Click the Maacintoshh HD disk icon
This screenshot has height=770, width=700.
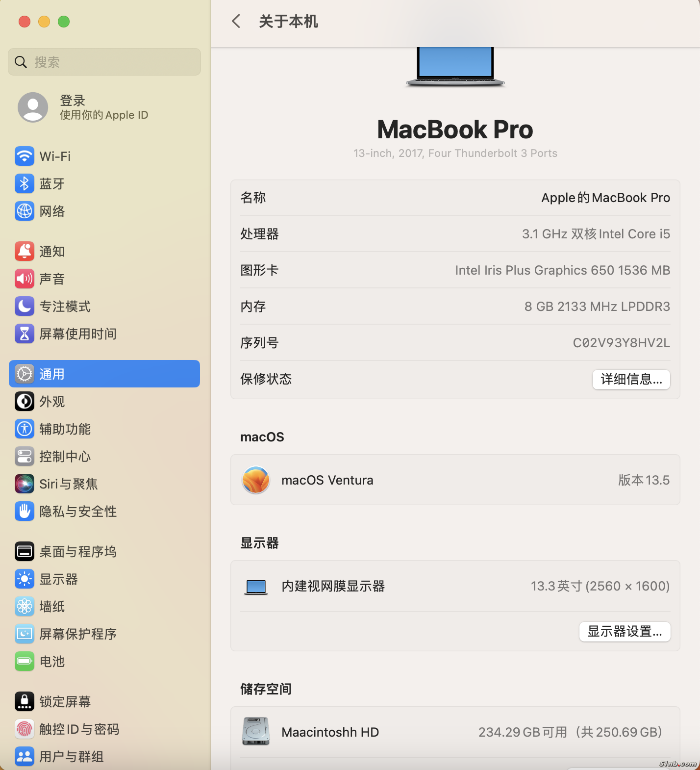pos(256,732)
